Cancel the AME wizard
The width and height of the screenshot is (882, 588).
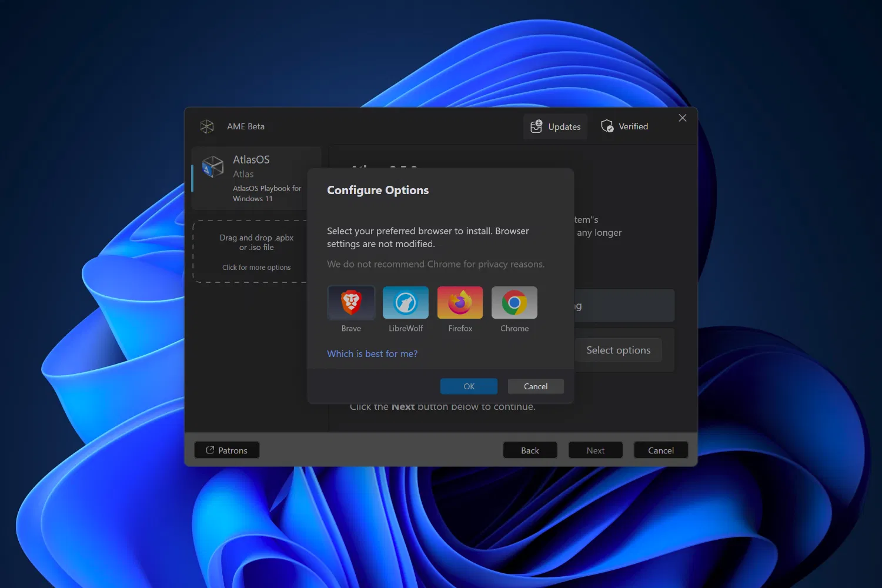(x=661, y=450)
